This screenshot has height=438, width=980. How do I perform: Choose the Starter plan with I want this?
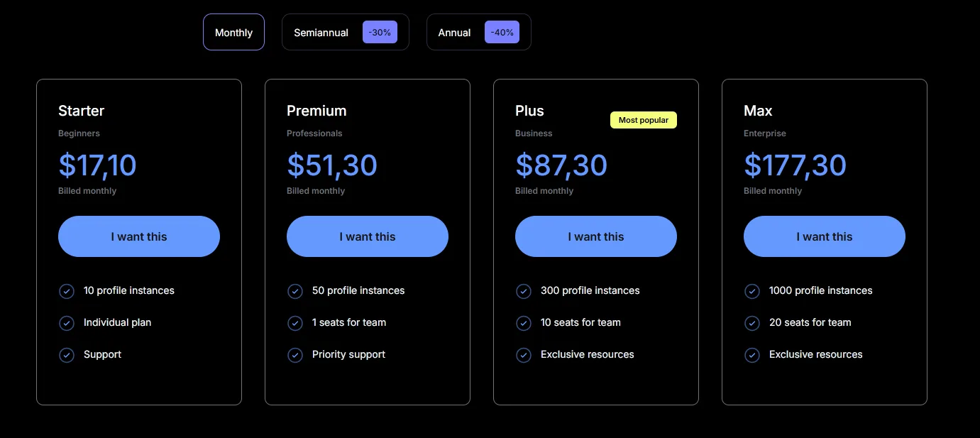click(x=139, y=236)
